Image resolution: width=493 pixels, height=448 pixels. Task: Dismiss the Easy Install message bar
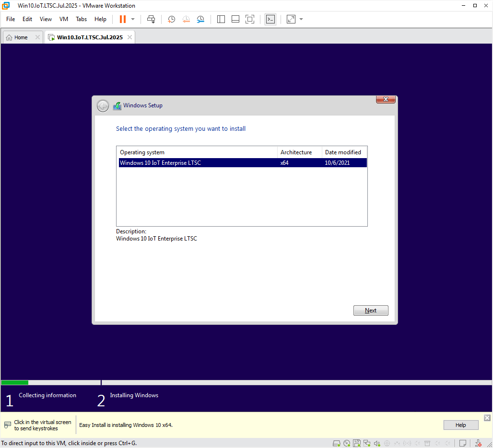point(487,418)
